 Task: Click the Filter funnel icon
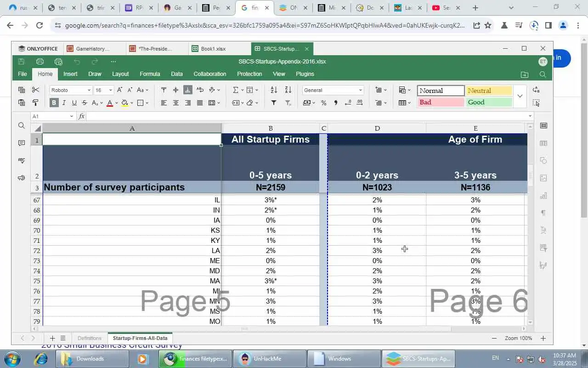pos(274,103)
